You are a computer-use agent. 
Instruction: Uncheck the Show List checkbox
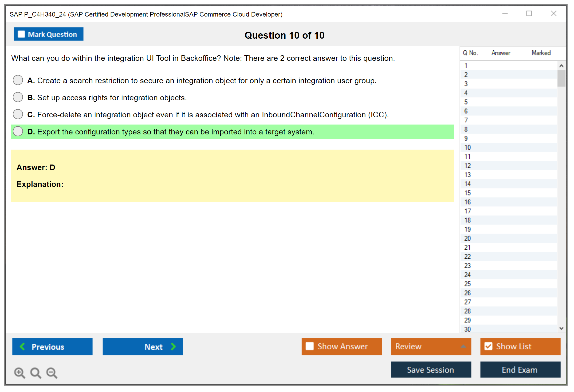(x=488, y=346)
